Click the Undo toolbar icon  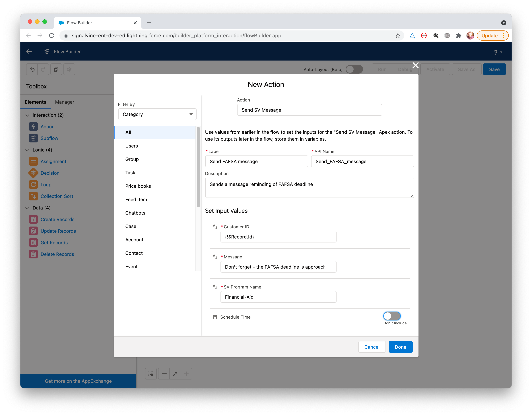(x=32, y=69)
